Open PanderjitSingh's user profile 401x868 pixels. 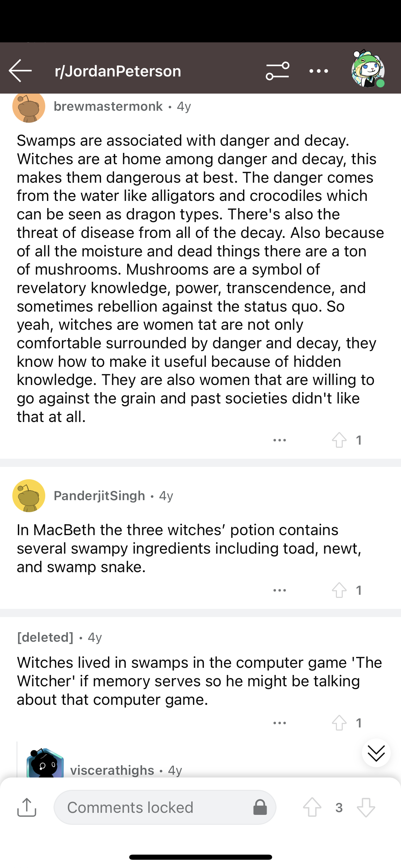(99, 496)
